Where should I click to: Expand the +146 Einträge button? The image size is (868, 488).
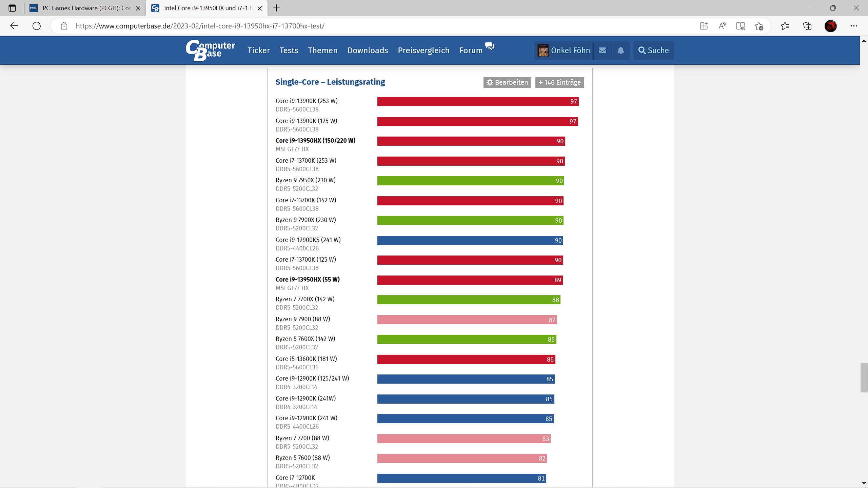pyautogui.click(x=559, y=82)
